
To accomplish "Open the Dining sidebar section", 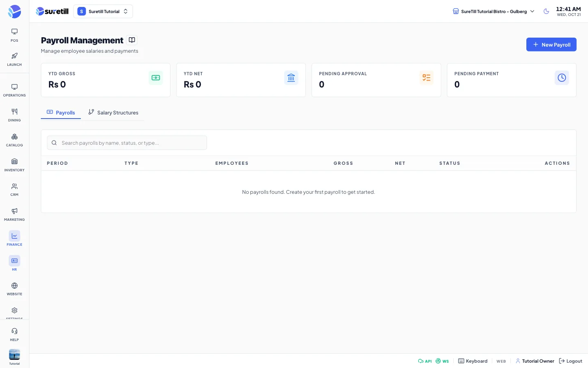I will (x=14, y=115).
